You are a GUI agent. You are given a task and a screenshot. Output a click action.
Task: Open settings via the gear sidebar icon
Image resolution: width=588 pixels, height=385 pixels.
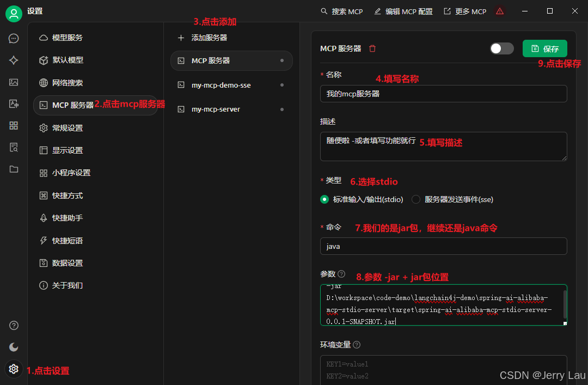click(14, 369)
